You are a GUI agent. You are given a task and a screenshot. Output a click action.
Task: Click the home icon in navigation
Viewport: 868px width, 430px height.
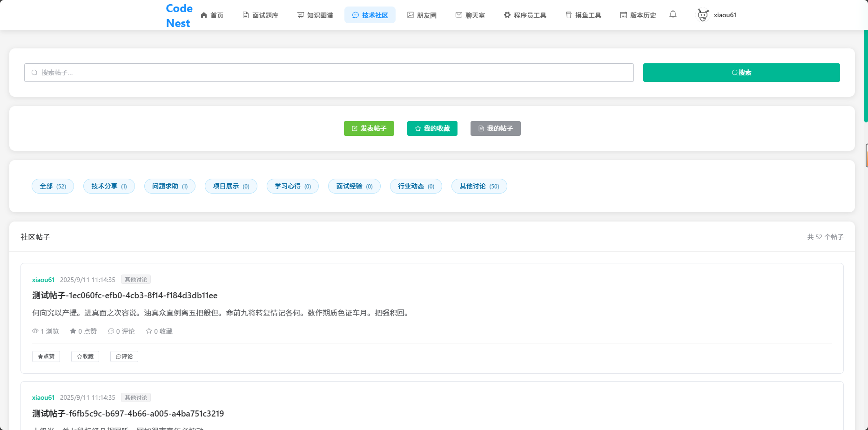pyautogui.click(x=204, y=15)
